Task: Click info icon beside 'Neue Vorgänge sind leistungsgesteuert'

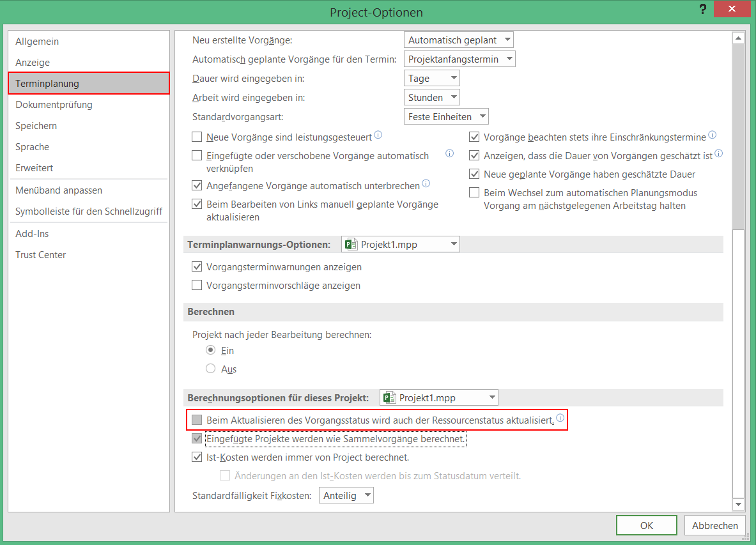Action: pos(378,135)
